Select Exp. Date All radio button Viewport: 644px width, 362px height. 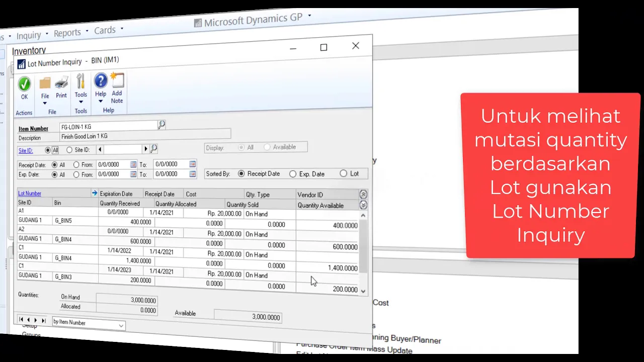point(54,174)
